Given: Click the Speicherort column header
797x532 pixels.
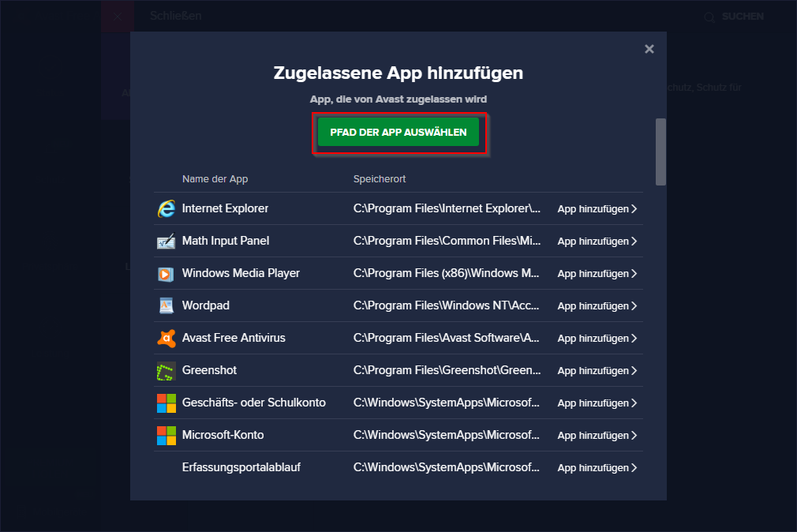Looking at the screenshot, I should tap(380, 179).
